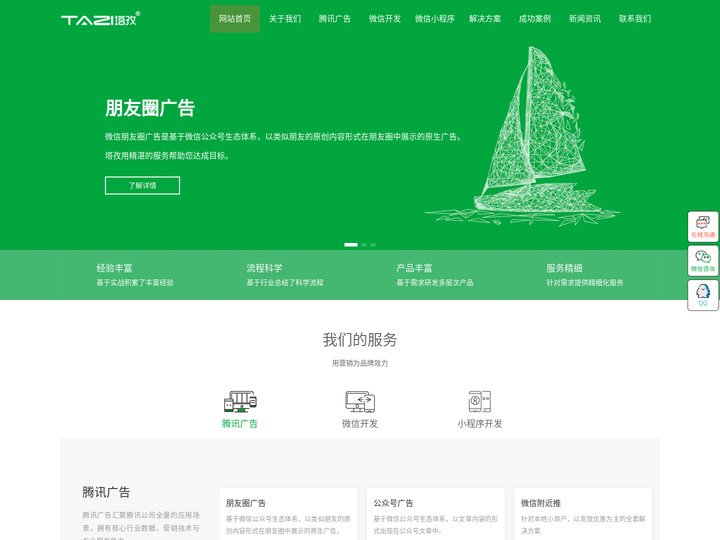Select the 小程序开发 service icon

pos(479,401)
